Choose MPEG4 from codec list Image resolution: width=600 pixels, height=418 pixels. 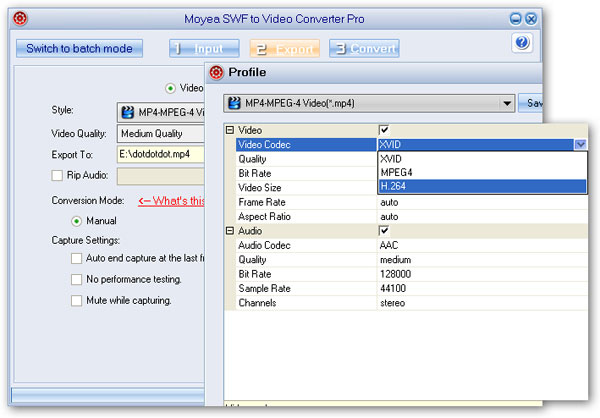click(x=483, y=173)
